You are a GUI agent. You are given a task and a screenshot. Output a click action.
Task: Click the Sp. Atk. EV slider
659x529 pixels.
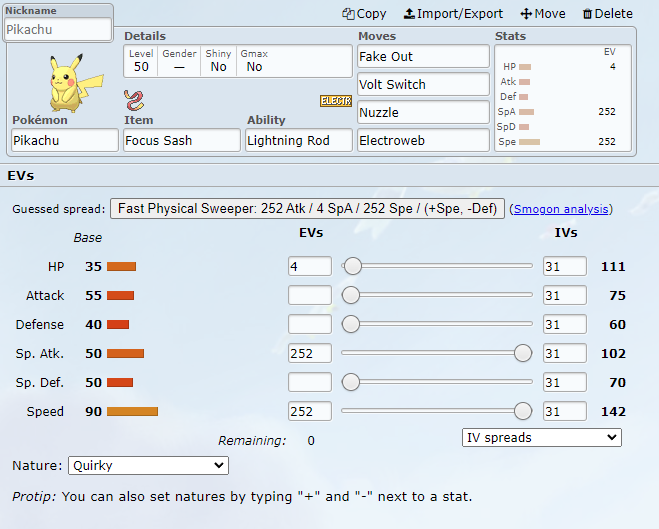[x=432, y=353]
